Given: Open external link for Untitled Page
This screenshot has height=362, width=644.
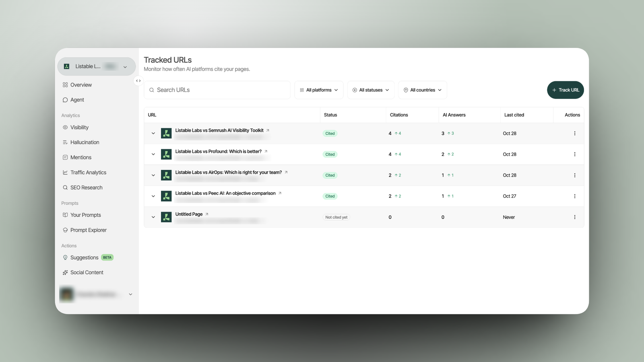Looking at the screenshot, I should 207,214.
